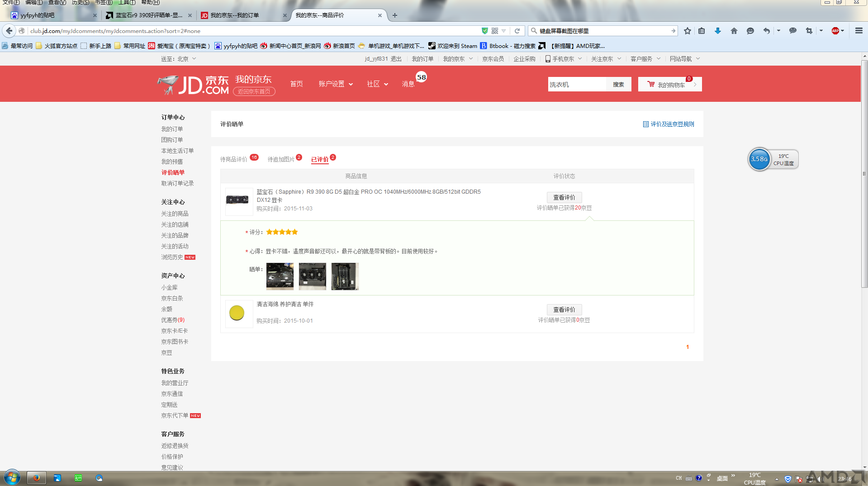The image size is (868, 486).
Task: Open the Adblock Plus ABP icon
Action: coord(835,31)
